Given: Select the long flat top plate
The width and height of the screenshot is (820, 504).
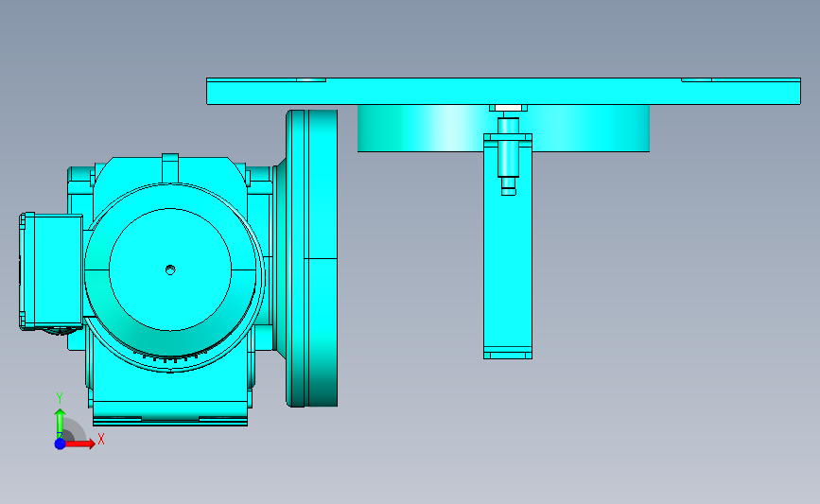Looking at the screenshot, I should click(x=503, y=92).
